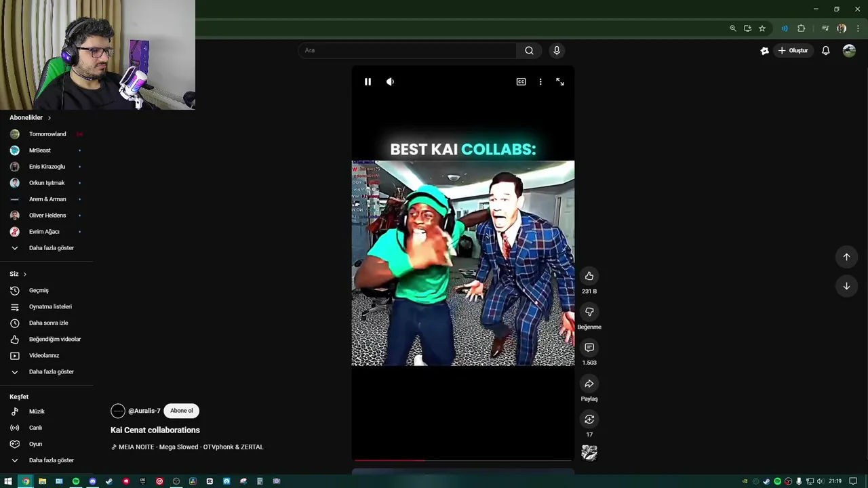The height and width of the screenshot is (488, 868).
Task: Click the MEIA NOITE Mega Slowed sound link
Action: (191, 447)
